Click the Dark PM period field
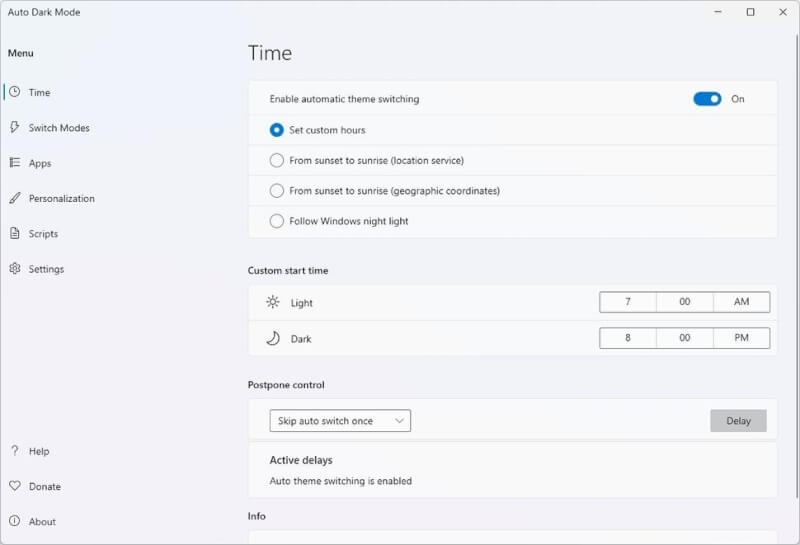 click(x=741, y=338)
